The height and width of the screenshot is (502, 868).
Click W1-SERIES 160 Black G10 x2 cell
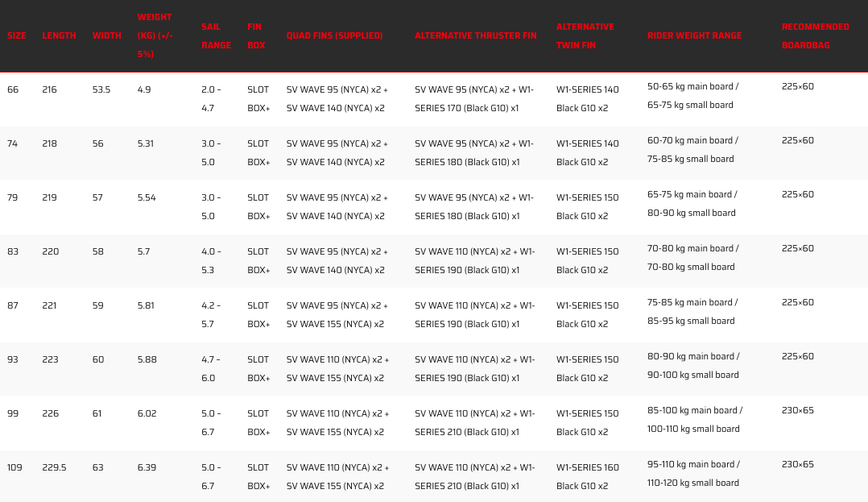pyautogui.click(x=588, y=476)
